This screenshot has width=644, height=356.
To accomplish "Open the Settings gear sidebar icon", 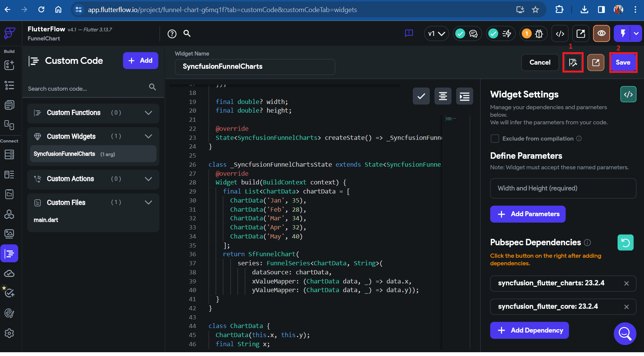I will coord(9,333).
